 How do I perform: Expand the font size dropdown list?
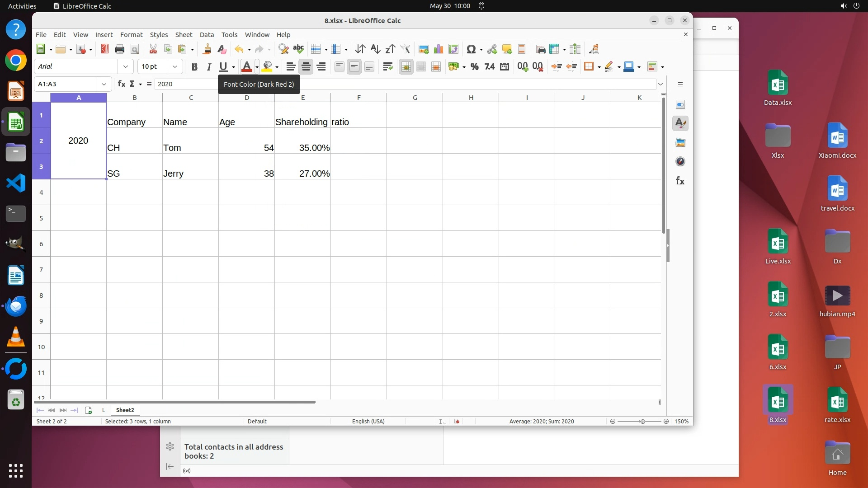pyautogui.click(x=175, y=66)
